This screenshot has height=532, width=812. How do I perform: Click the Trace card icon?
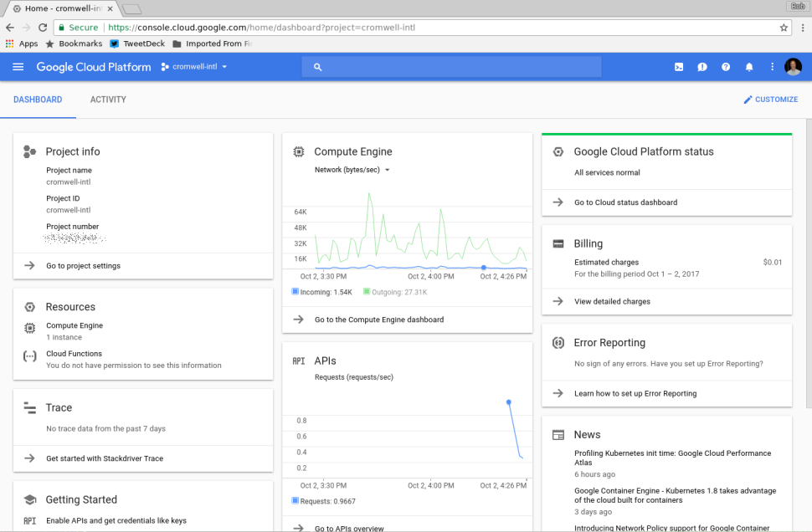(x=29, y=408)
